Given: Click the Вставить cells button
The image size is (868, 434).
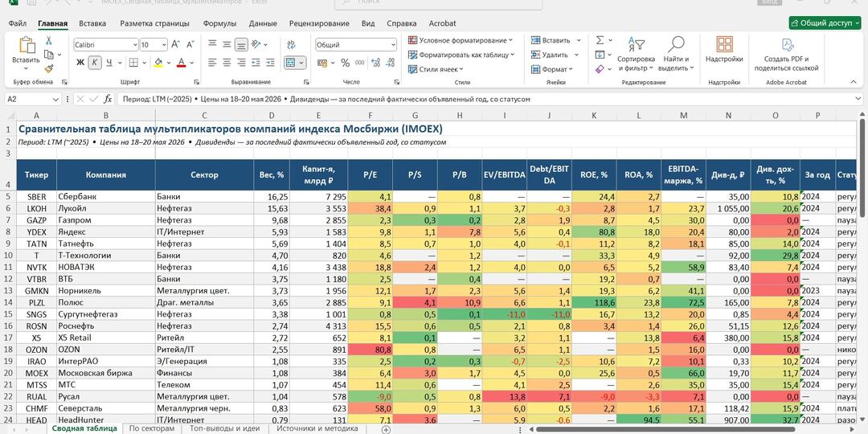Looking at the screenshot, I should pos(551,40).
